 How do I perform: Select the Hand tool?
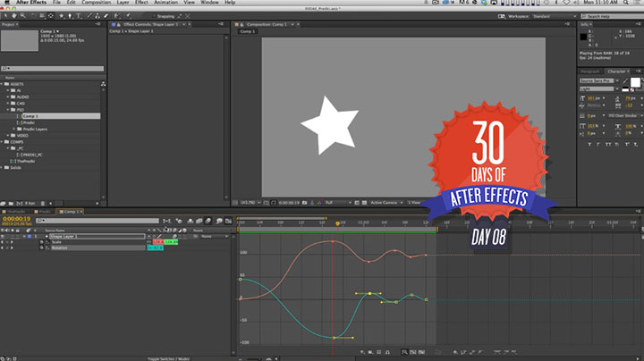[x=14, y=15]
